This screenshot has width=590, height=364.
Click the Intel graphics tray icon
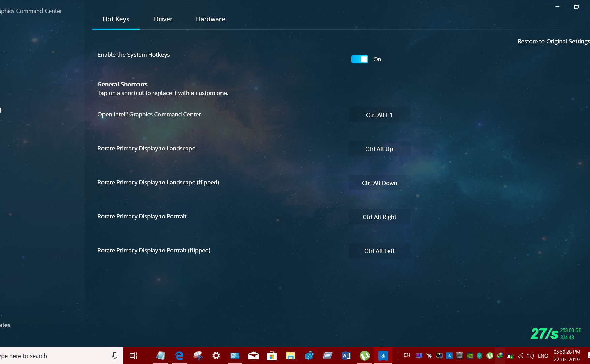tap(449, 356)
